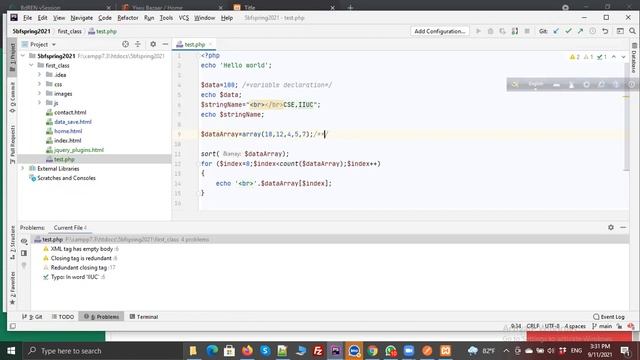
Task: Click Git commit checkmark icon
Action: [x=568, y=31]
